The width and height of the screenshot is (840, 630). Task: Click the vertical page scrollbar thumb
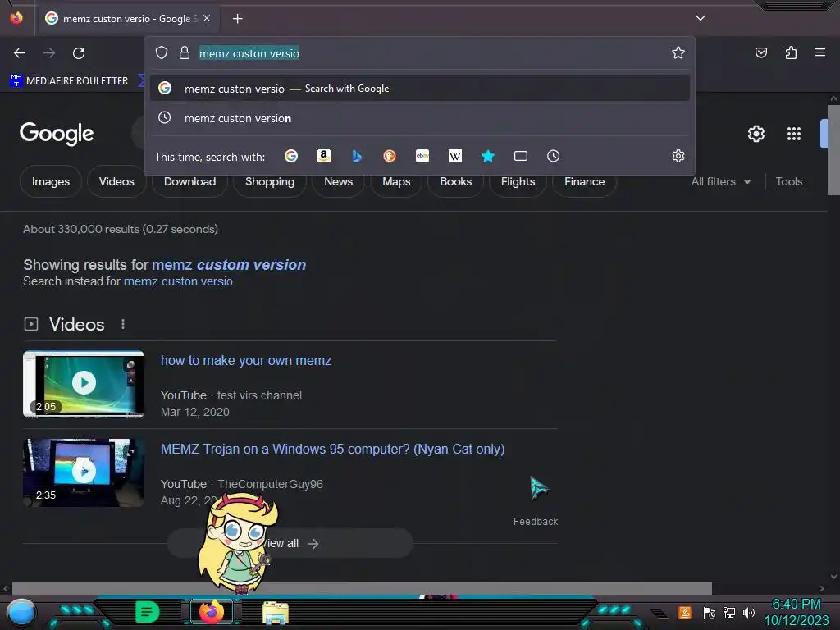(x=833, y=150)
